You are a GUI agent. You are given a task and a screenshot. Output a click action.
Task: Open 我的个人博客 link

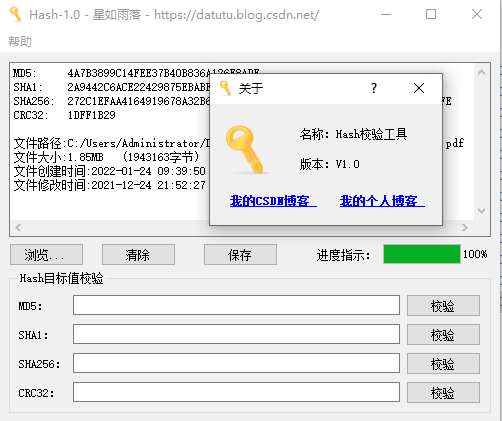click(x=382, y=201)
